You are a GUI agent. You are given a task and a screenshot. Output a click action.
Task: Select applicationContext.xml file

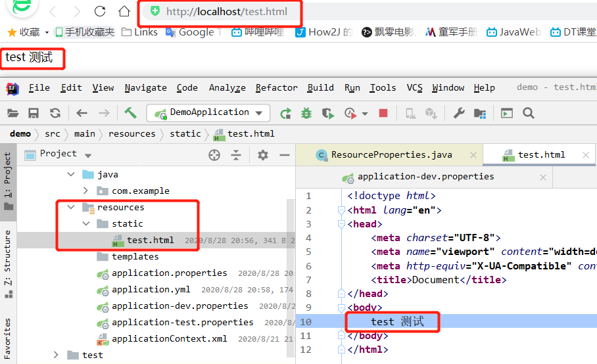pyautogui.click(x=169, y=339)
